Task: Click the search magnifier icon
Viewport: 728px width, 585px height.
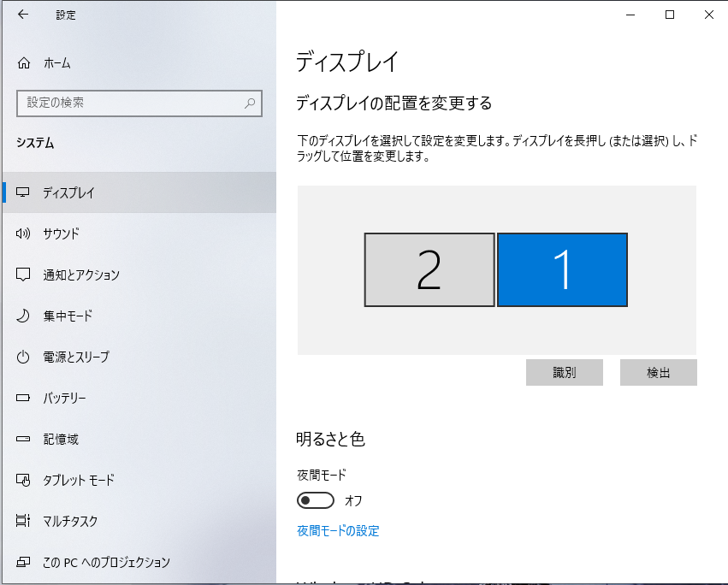Action: [250, 103]
